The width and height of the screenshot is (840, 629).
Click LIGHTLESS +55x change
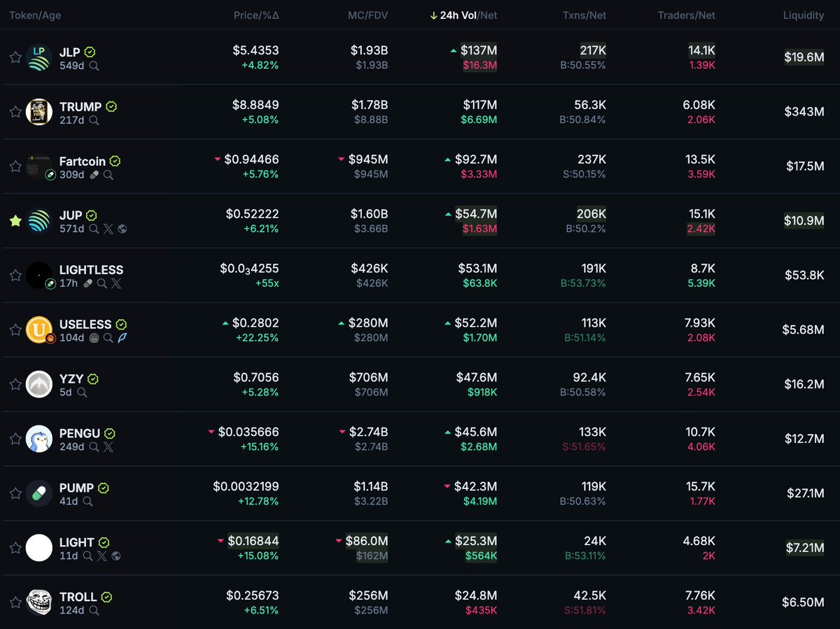[265, 283]
